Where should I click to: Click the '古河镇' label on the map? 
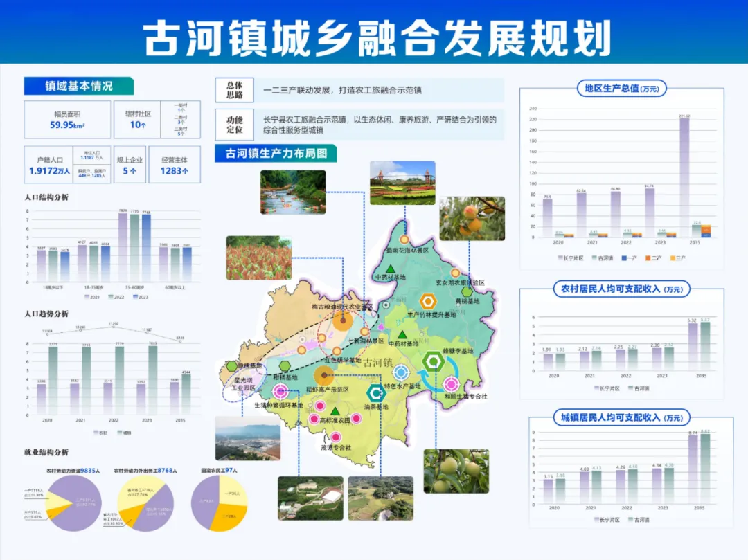click(x=378, y=363)
